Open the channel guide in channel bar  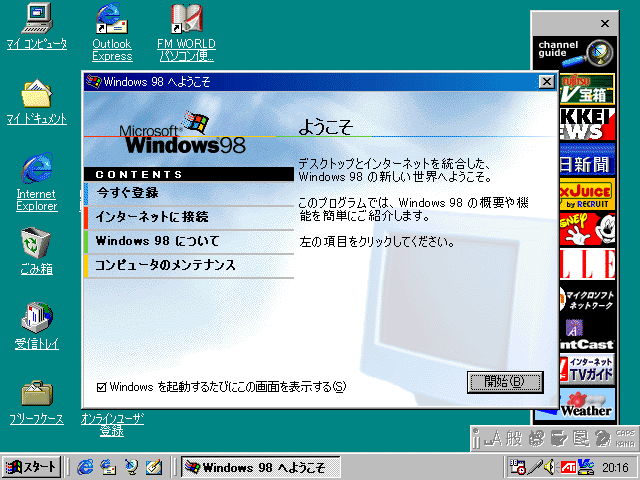pos(575,53)
